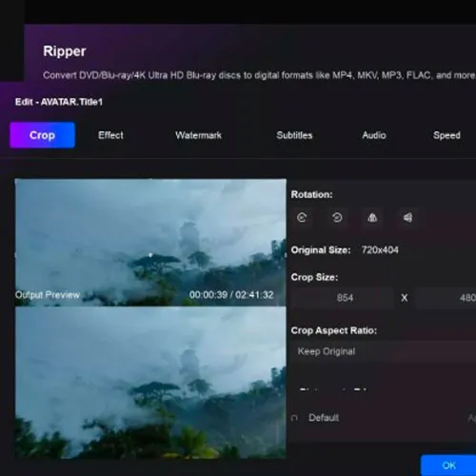Screen dimensions: 476x476
Task: Click the center crop handle in preview
Action: click(150, 255)
